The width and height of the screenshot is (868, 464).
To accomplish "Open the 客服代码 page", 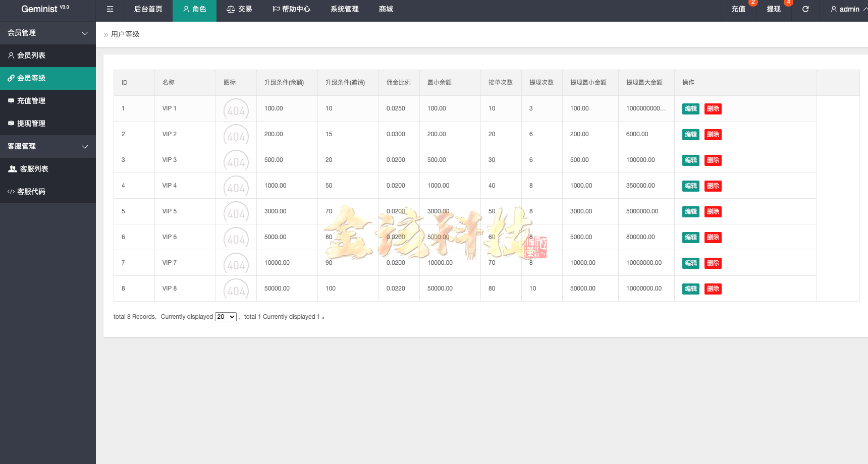I will coord(31,191).
